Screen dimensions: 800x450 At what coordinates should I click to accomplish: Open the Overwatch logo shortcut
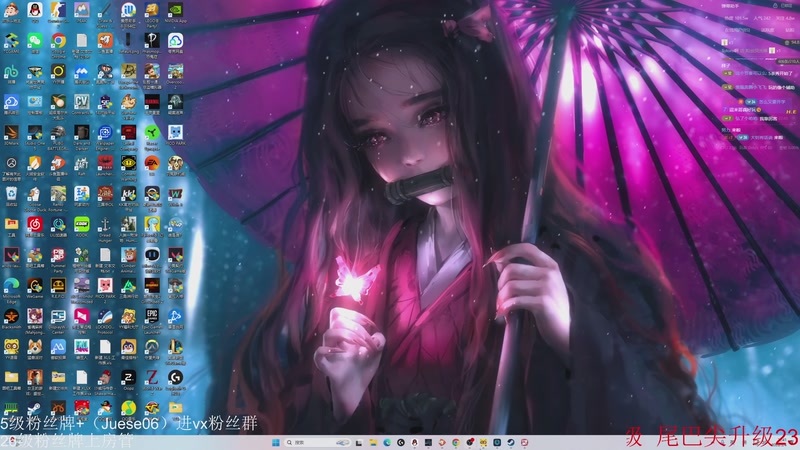click(x=152, y=347)
